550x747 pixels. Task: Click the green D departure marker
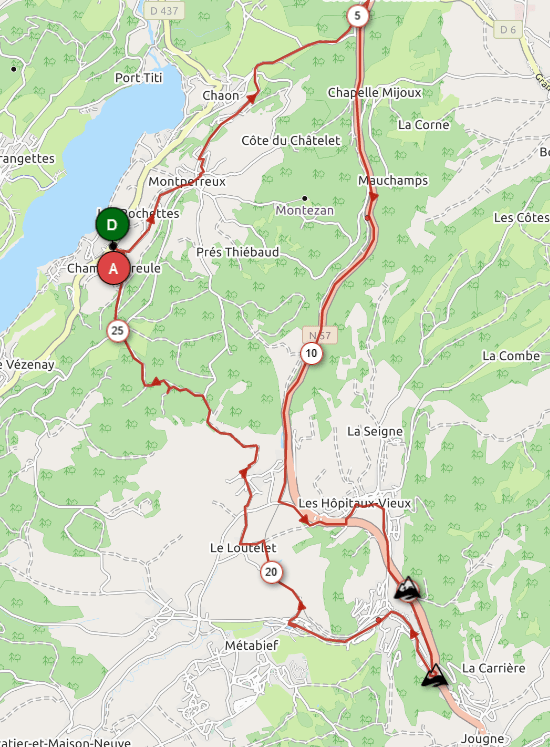click(112, 224)
